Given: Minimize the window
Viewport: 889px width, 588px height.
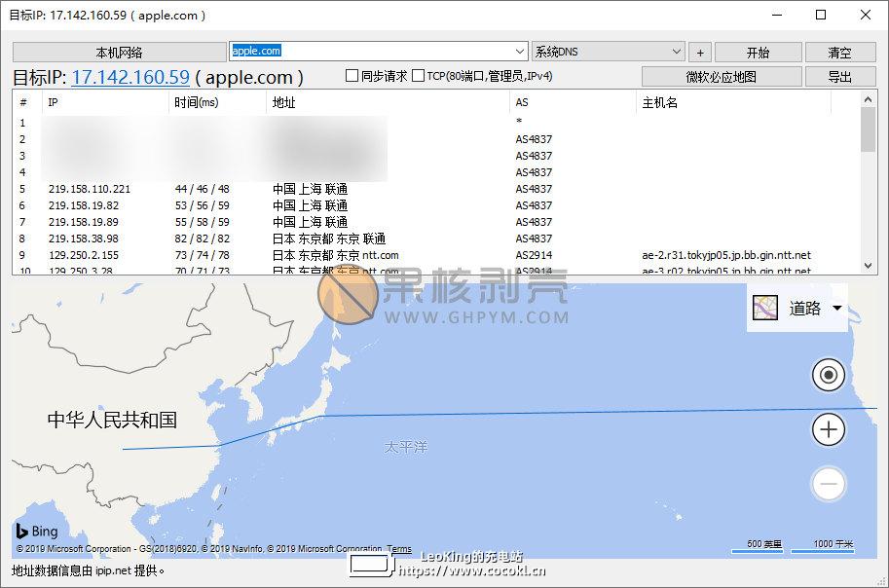Looking at the screenshot, I should coord(777,15).
